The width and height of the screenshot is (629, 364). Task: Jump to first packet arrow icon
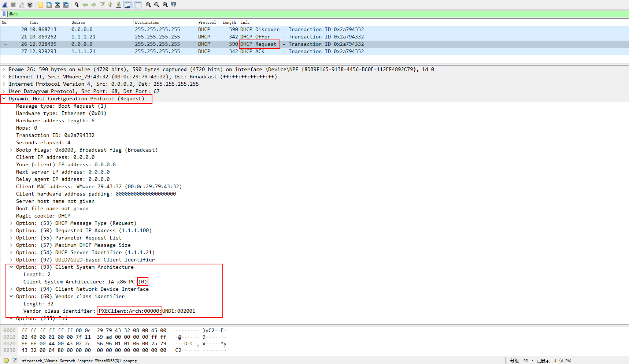point(110,5)
